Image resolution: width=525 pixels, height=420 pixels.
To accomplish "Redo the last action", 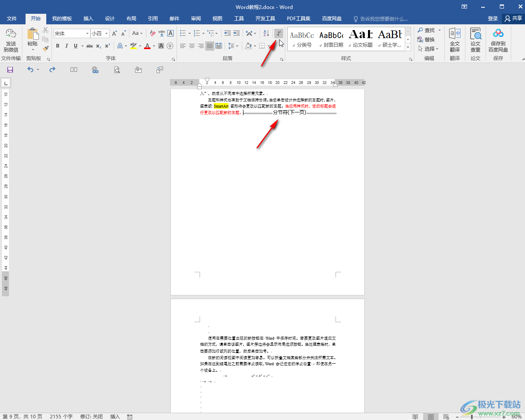I will pos(52,70).
